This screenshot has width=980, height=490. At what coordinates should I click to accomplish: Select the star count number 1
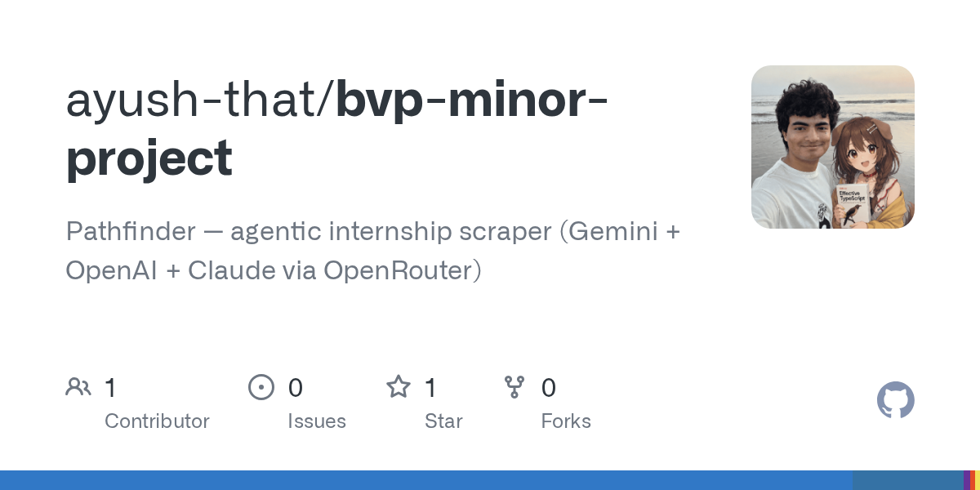[430, 388]
